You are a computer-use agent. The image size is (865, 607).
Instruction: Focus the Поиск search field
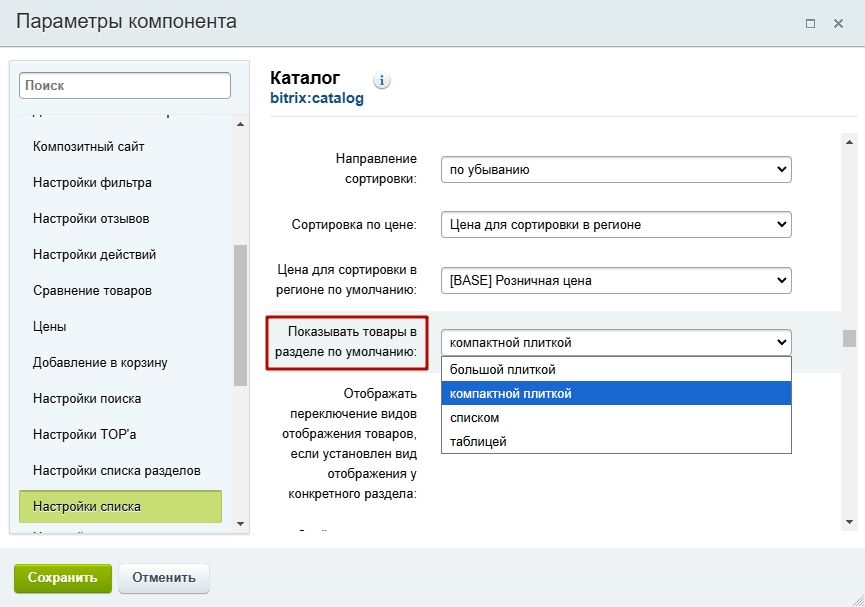(125, 86)
